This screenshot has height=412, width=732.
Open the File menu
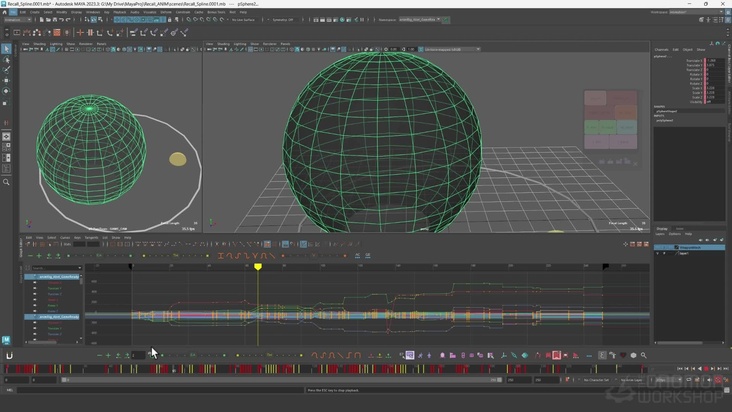coord(13,12)
